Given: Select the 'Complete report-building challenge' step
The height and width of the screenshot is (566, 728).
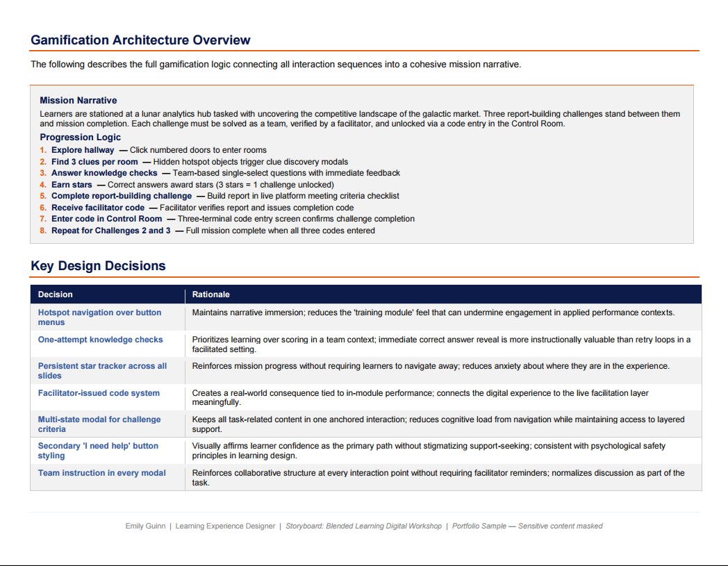Looking at the screenshot, I should (x=123, y=196).
